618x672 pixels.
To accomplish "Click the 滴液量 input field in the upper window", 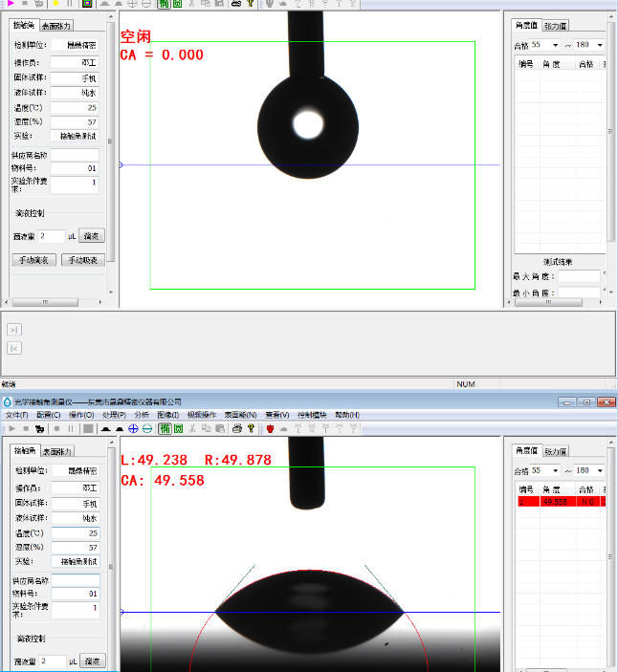I will (x=52, y=236).
